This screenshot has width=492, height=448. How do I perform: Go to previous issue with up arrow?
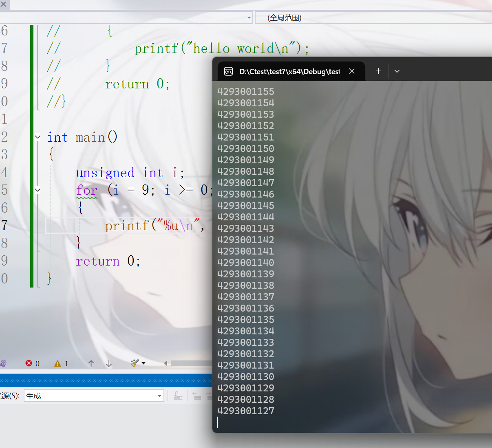(x=91, y=363)
